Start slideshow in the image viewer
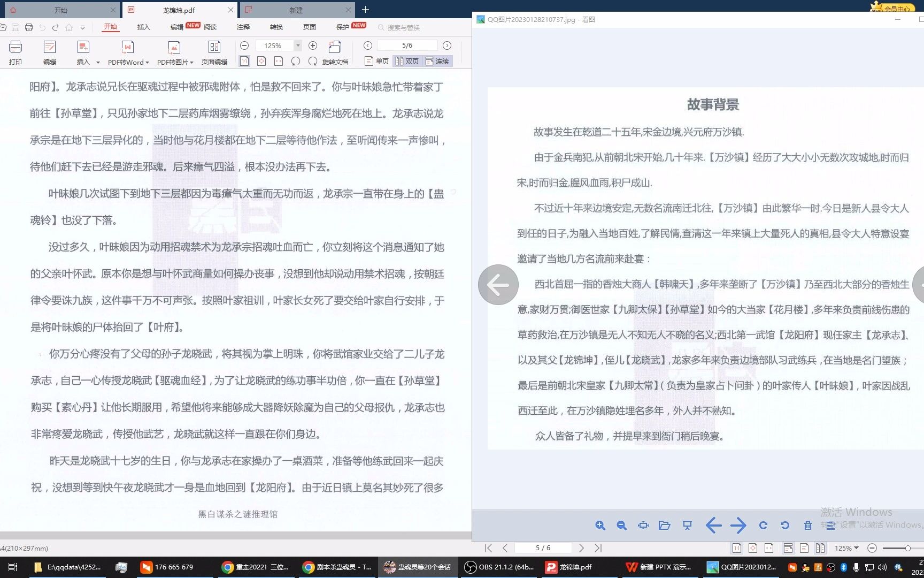Viewport: 924px width, 578px height. pos(687,526)
